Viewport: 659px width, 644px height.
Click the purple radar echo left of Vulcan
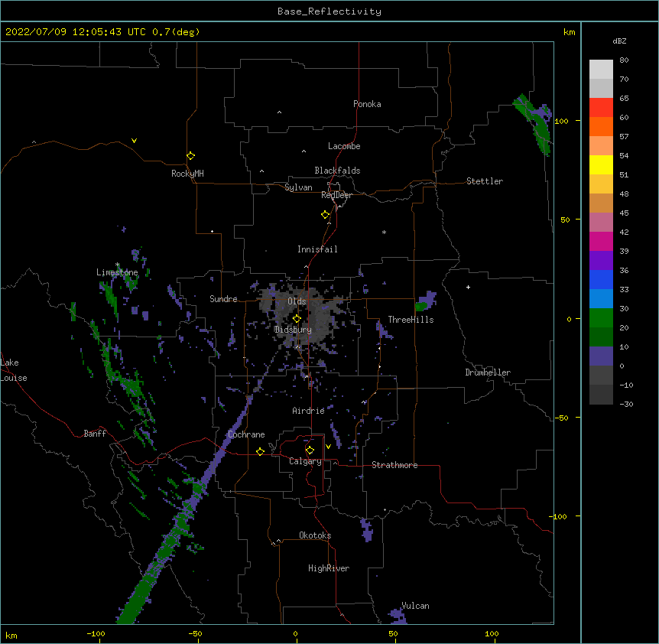coord(398,616)
